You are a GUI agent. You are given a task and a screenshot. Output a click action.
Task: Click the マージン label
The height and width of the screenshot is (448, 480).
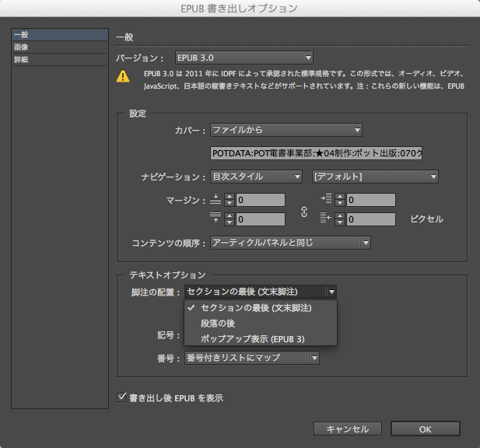[x=185, y=201]
